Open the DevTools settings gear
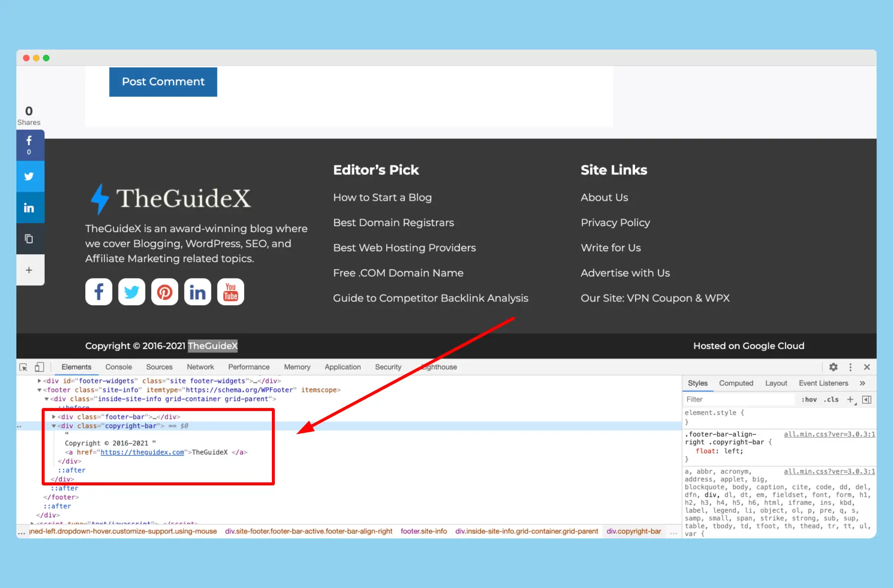 click(833, 367)
